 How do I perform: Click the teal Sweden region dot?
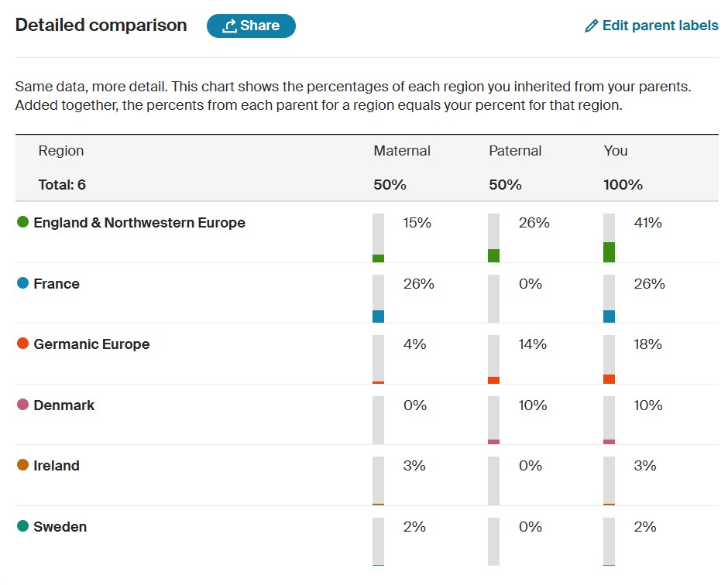(x=22, y=526)
